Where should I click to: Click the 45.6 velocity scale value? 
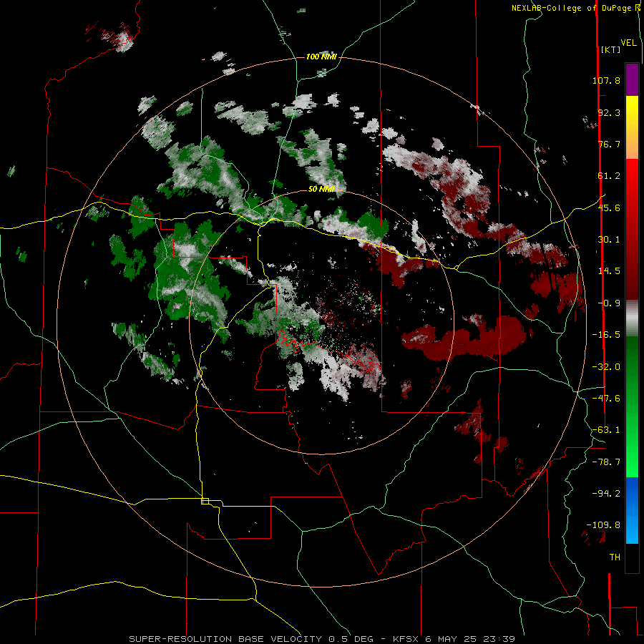[x=609, y=208]
